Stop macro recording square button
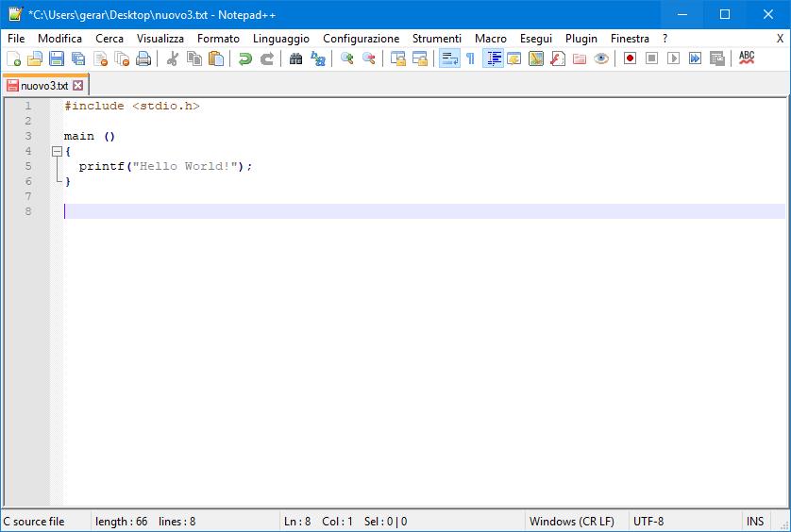This screenshot has height=532, width=791. [651, 58]
